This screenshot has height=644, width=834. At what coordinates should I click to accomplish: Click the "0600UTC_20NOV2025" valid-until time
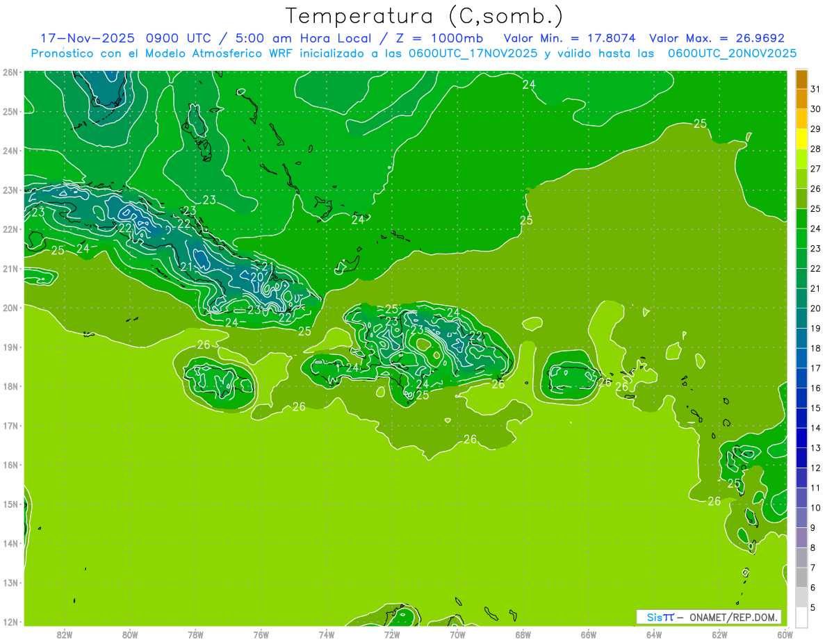tap(732, 53)
